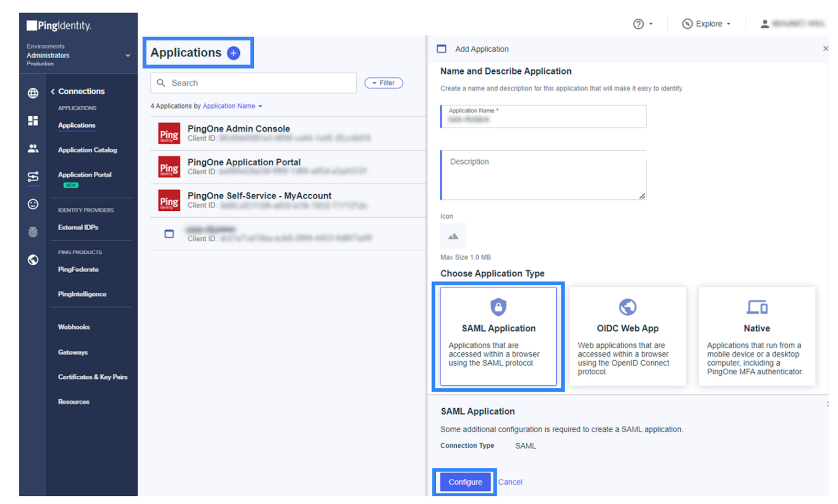Open PingOne Admin Console application row
Screen dimensions: 838x504
coord(288,133)
